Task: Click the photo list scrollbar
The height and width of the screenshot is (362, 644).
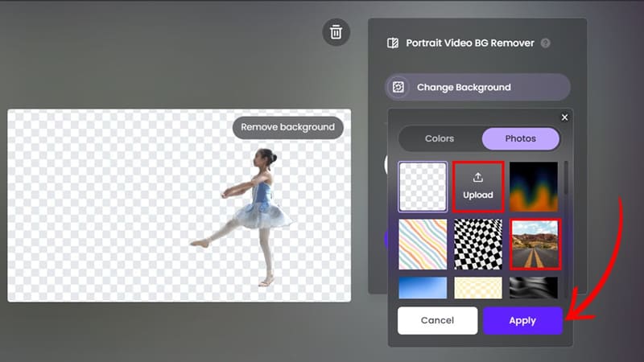Action: (x=565, y=179)
